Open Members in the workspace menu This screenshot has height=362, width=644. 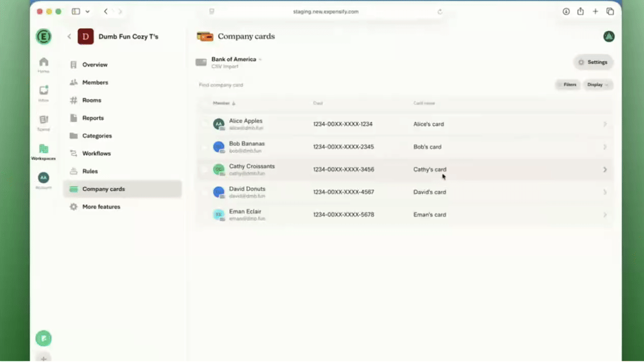[x=122, y=82]
